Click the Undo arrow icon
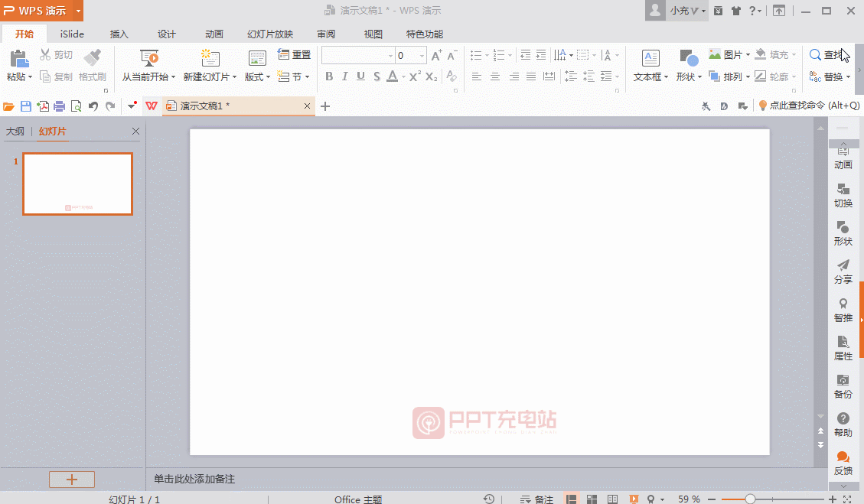864x504 pixels. (93, 106)
